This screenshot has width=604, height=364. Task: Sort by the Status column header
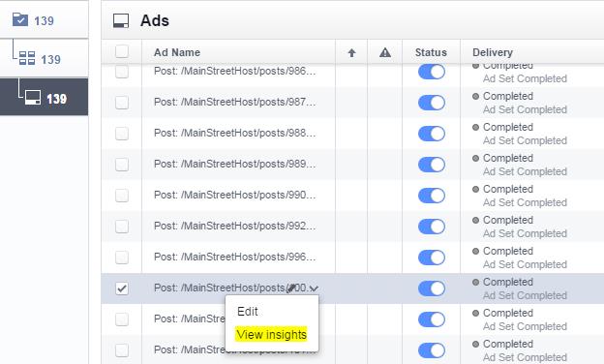(x=431, y=52)
